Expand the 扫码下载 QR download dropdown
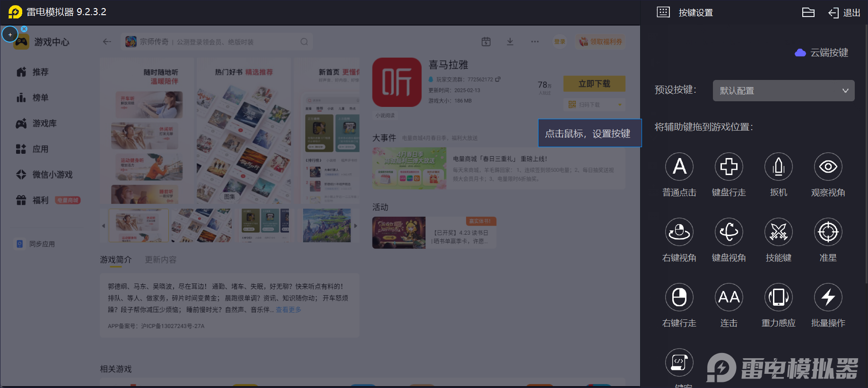The image size is (868, 388). pos(619,105)
